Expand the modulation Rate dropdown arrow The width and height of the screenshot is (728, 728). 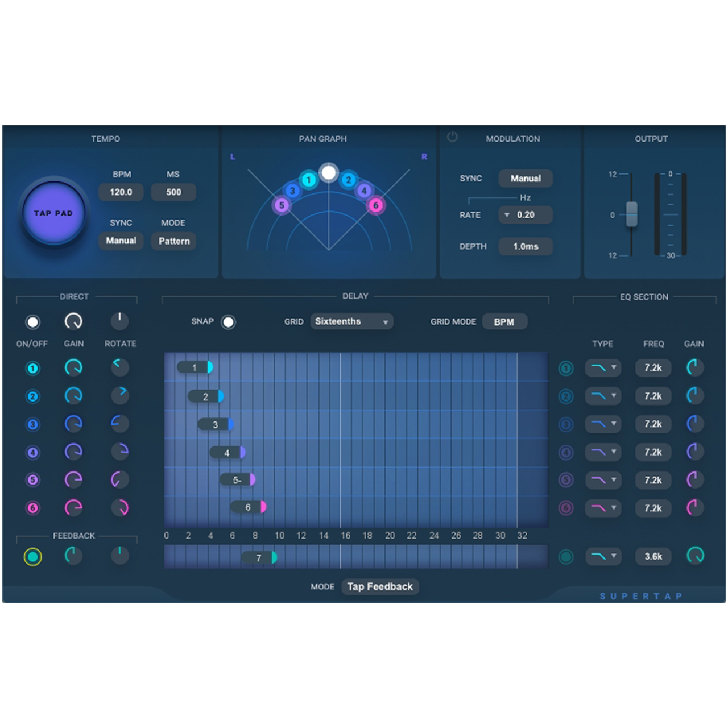coord(507,215)
